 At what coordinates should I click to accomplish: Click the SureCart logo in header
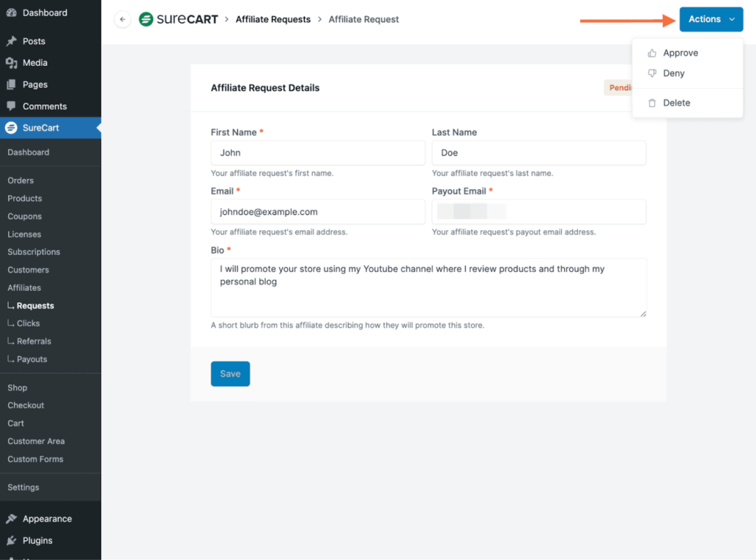tap(179, 19)
